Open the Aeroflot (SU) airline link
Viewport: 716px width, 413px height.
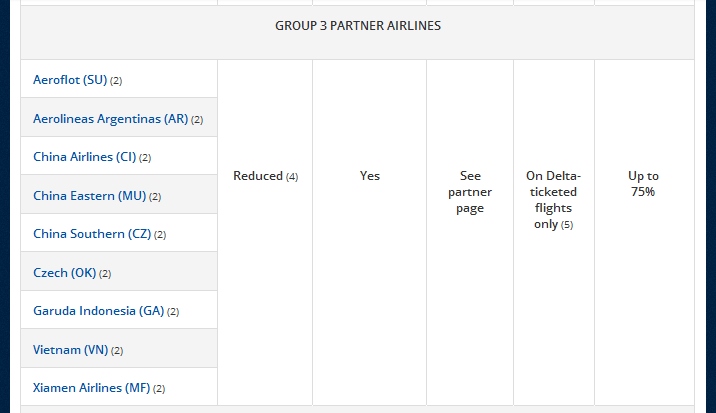pyautogui.click(x=69, y=80)
